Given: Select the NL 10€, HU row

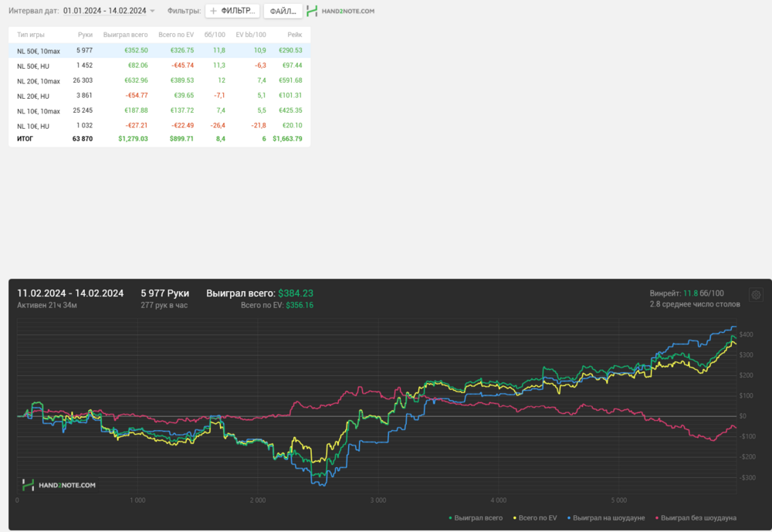Looking at the screenshot, I should pyautogui.click(x=160, y=126).
